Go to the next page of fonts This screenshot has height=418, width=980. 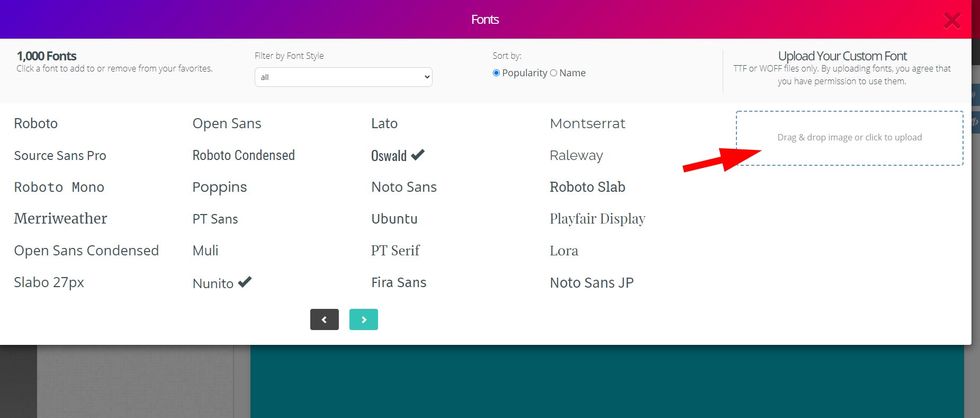[363, 319]
